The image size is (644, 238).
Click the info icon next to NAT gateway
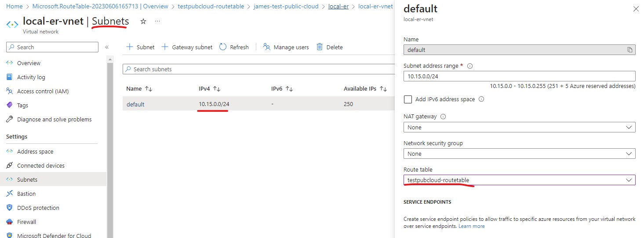point(443,117)
